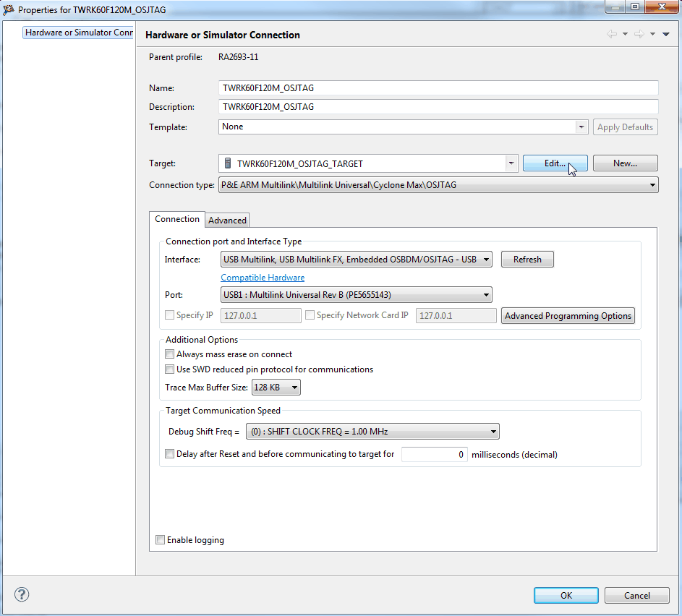The width and height of the screenshot is (682, 616).
Task: Click the Name input field
Action: [x=438, y=87]
